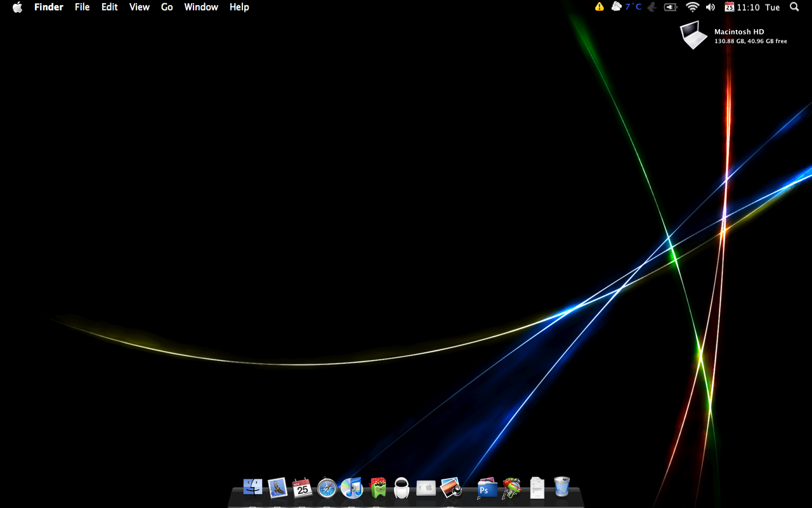Select the Macintosh HD desktop drive
Viewport: 812px width, 508px height.
click(x=693, y=35)
